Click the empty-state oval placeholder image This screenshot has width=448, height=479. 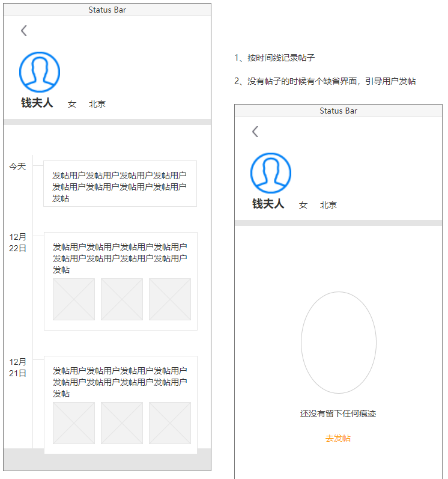click(339, 343)
